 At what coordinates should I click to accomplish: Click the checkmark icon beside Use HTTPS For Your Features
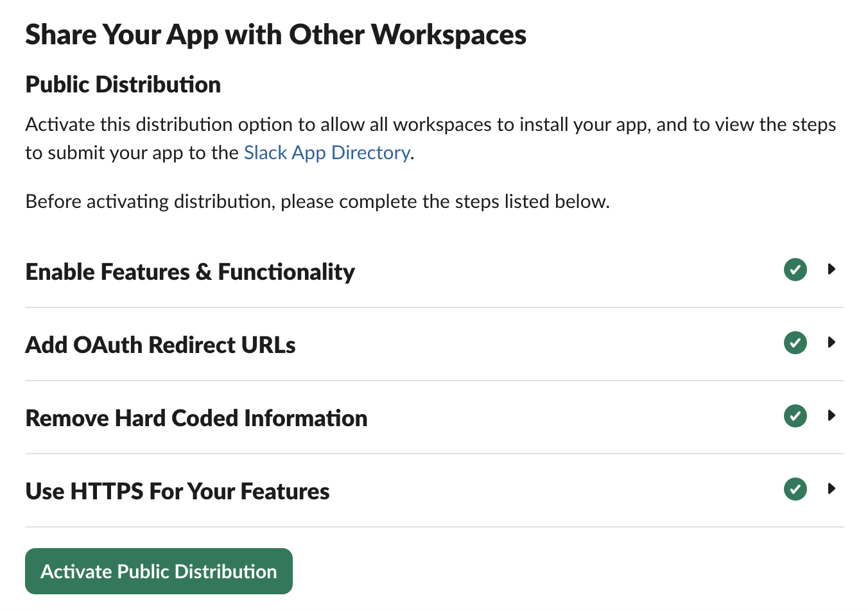point(795,489)
